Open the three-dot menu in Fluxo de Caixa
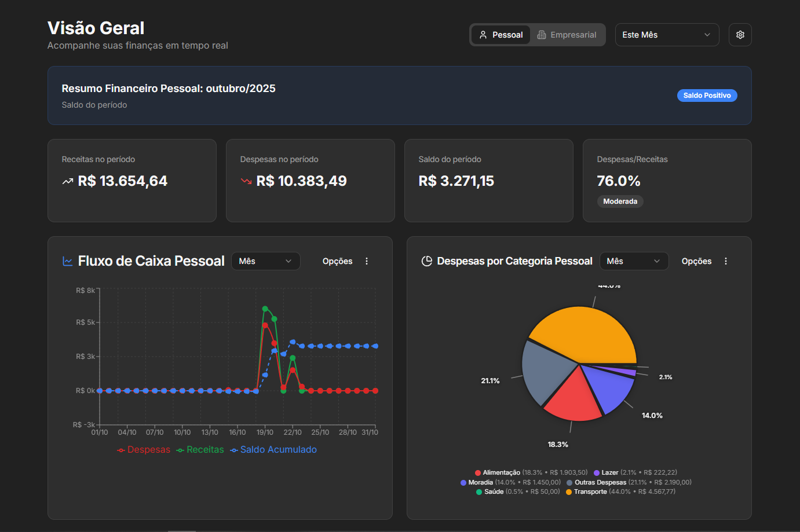 [367, 261]
